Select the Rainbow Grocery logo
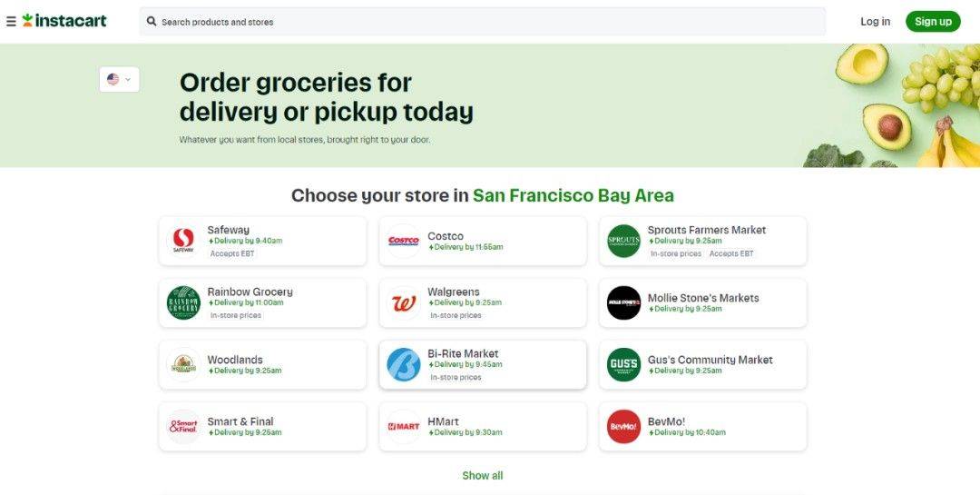 coord(183,302)
